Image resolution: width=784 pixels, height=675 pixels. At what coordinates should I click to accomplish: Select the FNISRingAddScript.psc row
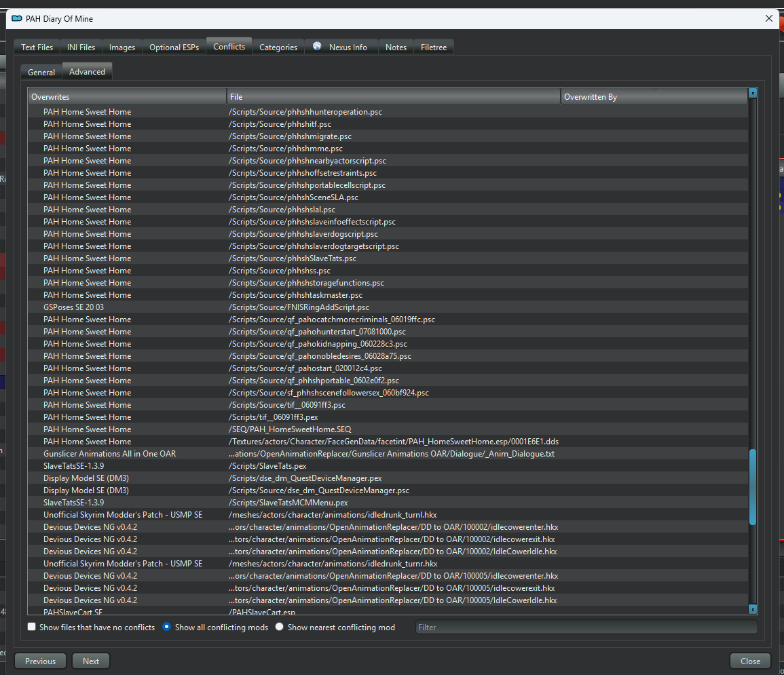388,307
